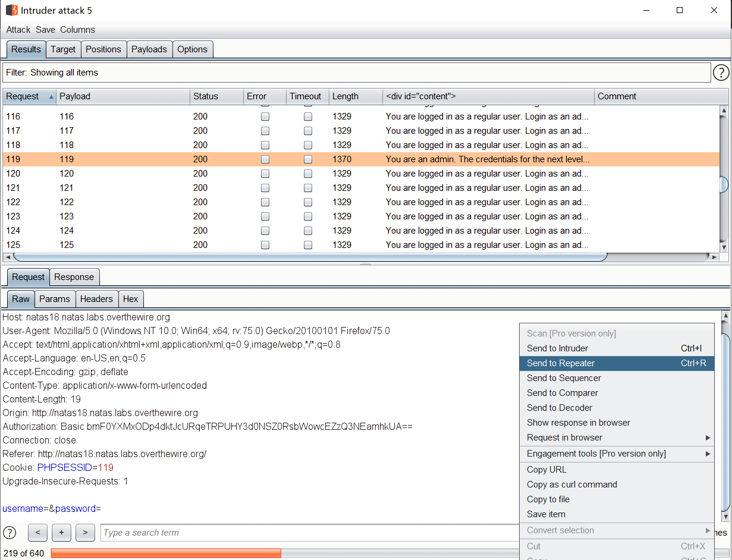This screenshot has width=732, height=560.
Task: Switch to the Options tab
Action: (192, 49)
